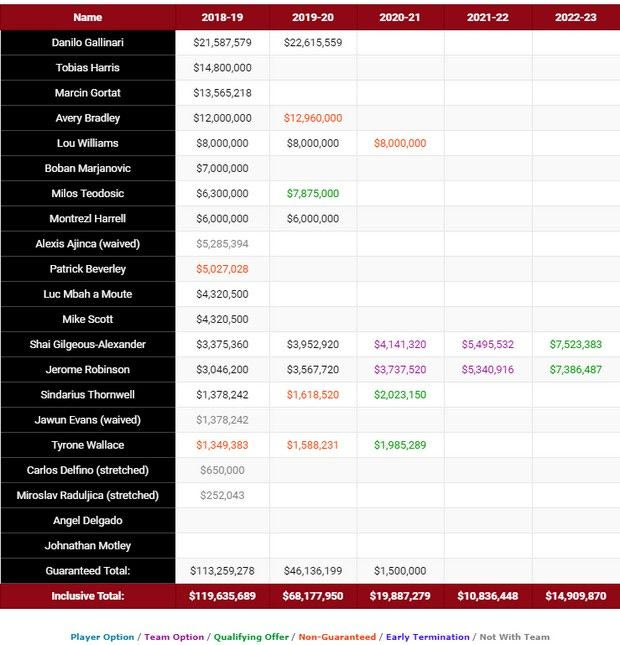This screenshot has width=620, height=645.
Task: Click Tobias Harris in name column
Action: pyautogui.click(x=88, y=68)
